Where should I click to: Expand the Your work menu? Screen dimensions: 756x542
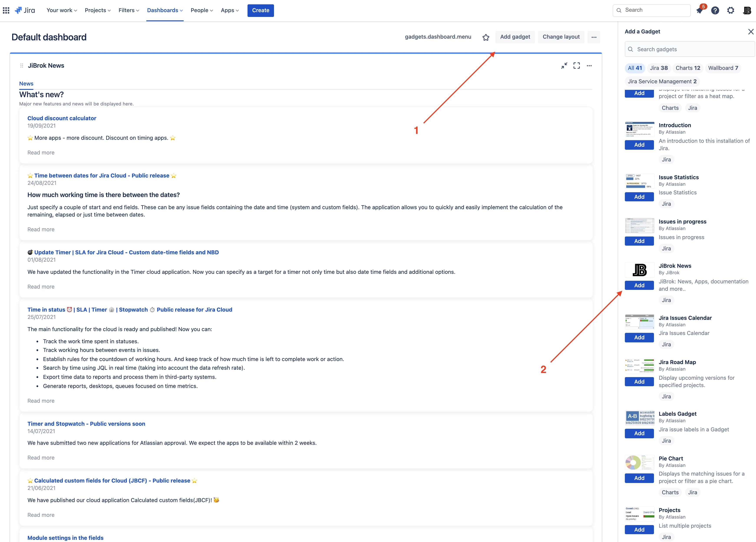click(x=62, y=10)
